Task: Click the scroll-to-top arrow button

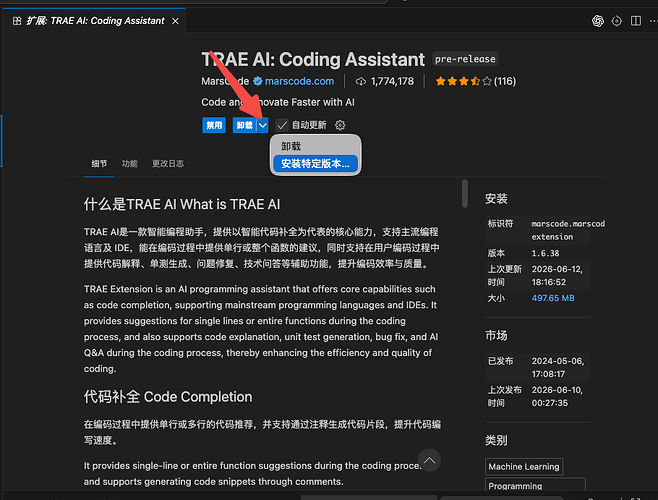Action: (429, 460)
